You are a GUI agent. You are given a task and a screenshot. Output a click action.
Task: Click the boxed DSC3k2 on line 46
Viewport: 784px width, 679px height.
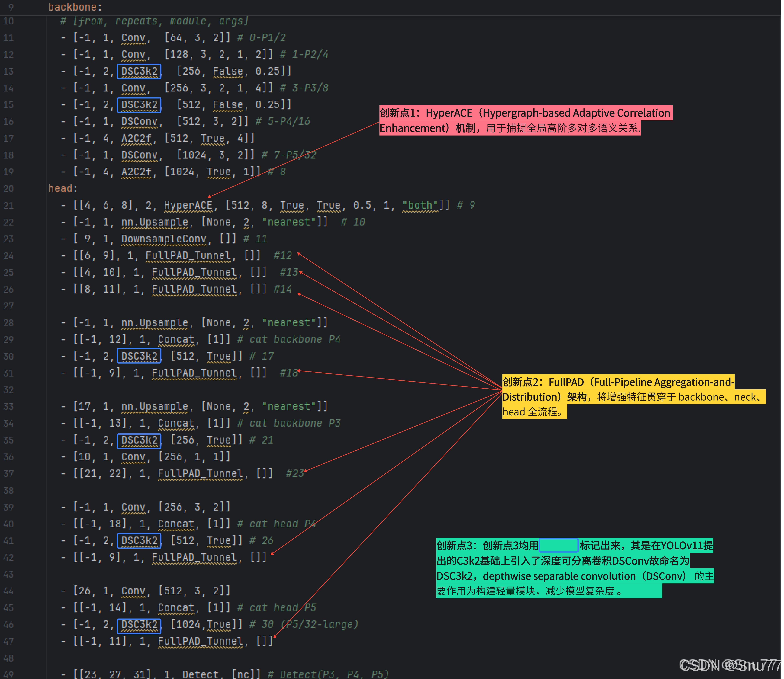coord(139,624)
